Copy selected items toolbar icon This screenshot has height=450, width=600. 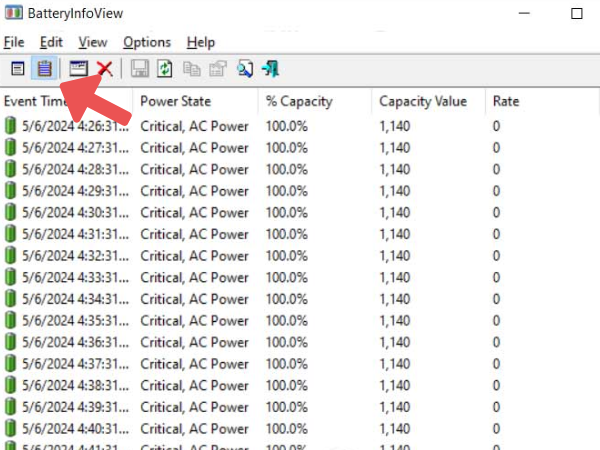191,69
